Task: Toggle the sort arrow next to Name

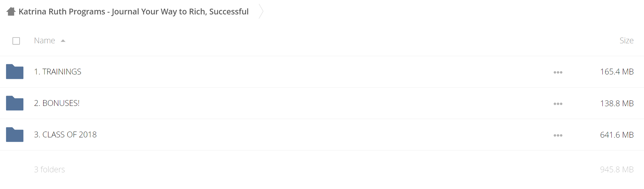Action: tap(63, 41)
